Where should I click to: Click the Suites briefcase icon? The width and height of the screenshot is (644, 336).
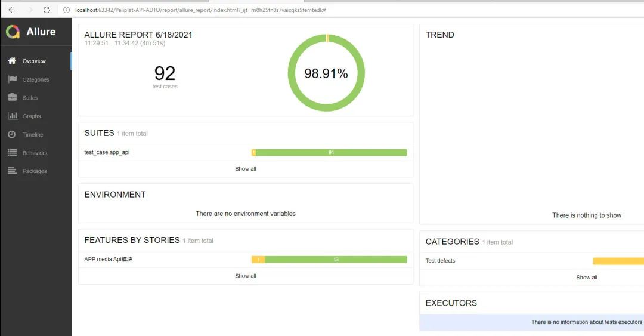pyautogui.click(x=13, y=97)
